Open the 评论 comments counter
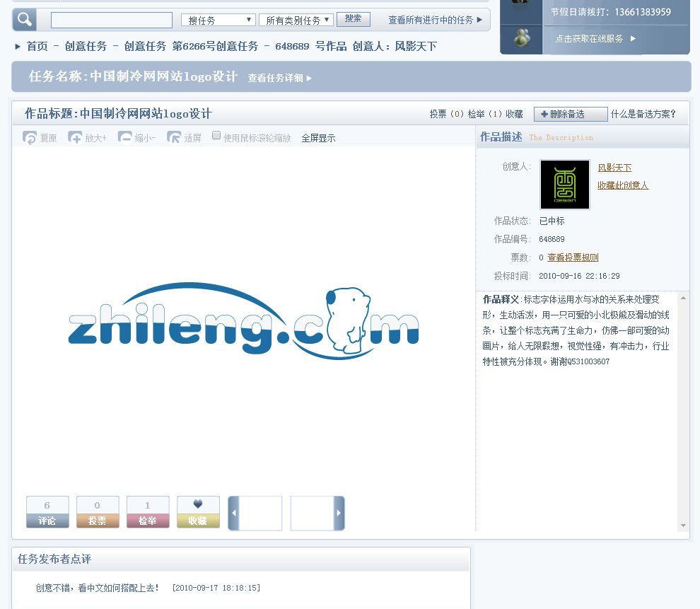700x609 pixels. pos(47,512)
